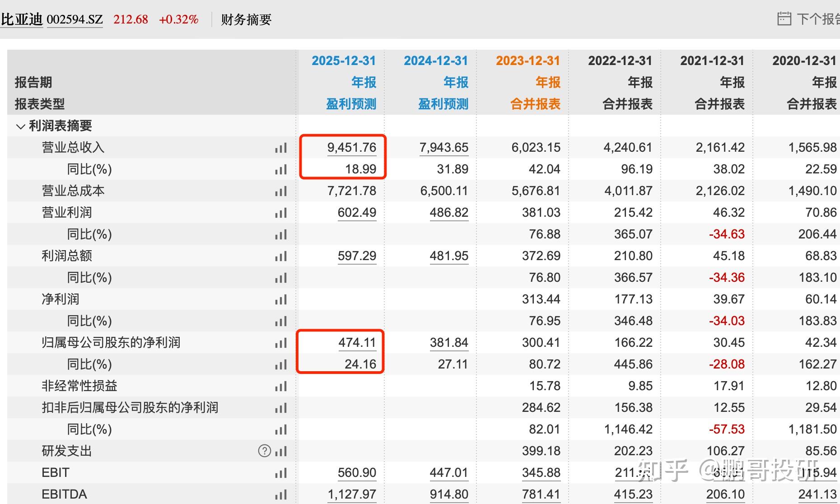Open chart icon for 研发支出 row
Image resolution: width=840 pixels, height=504 pixels.
(281, 451)
